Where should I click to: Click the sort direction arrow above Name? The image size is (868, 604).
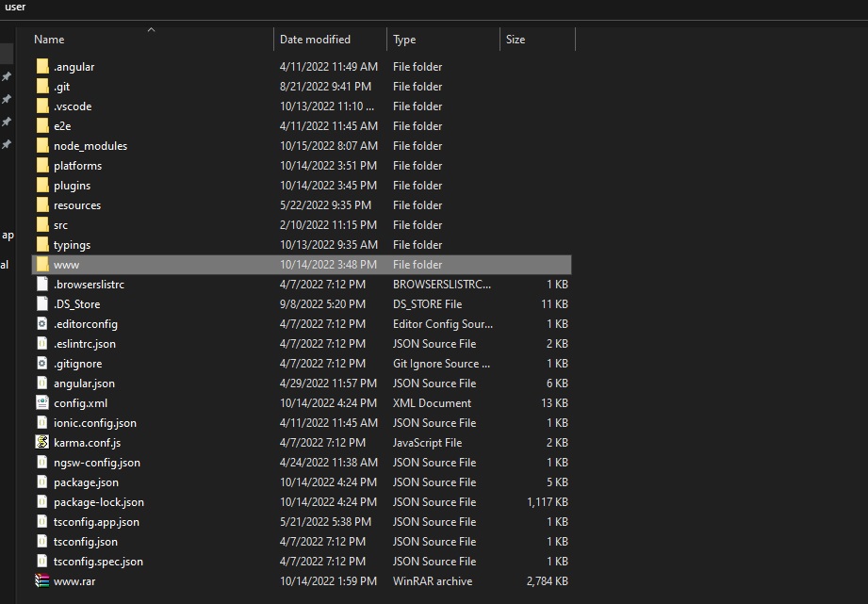151,29
